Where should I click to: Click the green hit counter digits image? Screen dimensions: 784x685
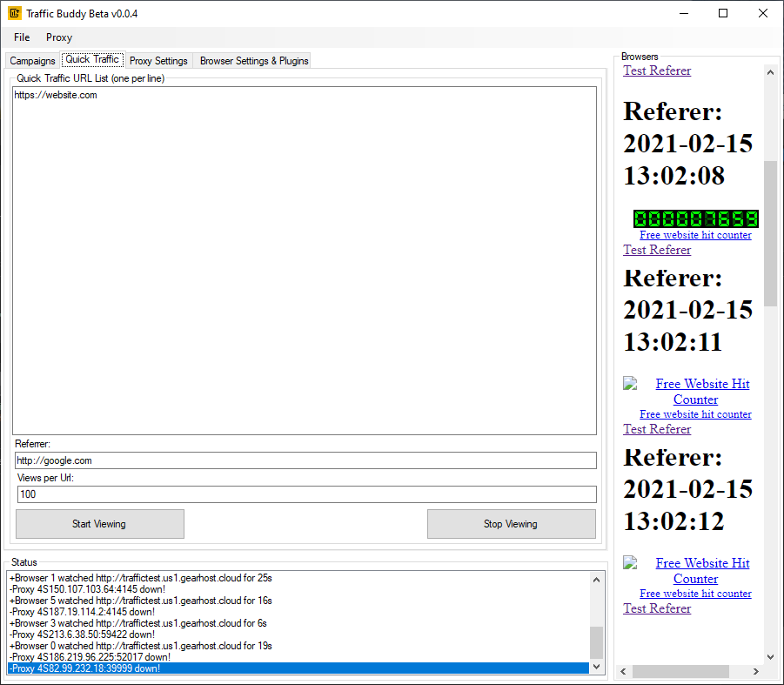coord(694,218)
